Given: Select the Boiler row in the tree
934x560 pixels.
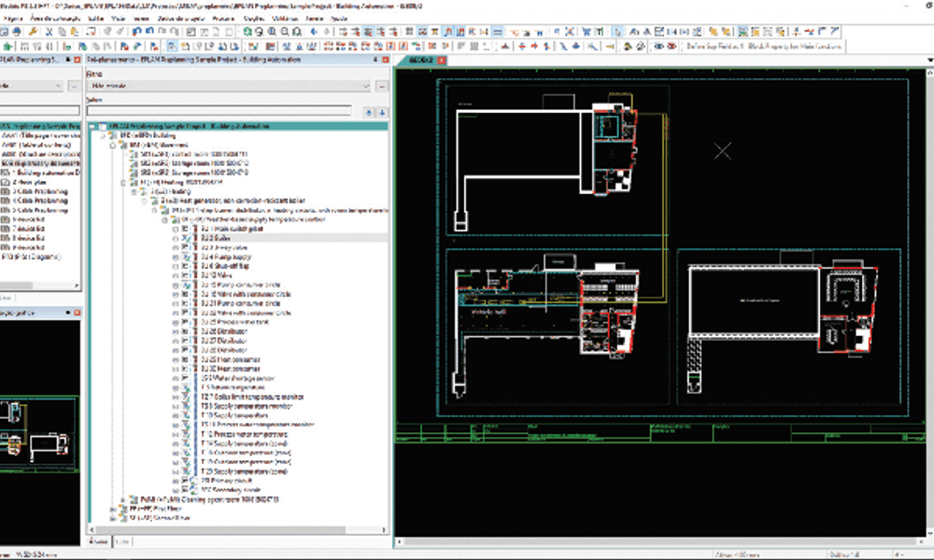Looking at the screenshot, I should 216,238.
